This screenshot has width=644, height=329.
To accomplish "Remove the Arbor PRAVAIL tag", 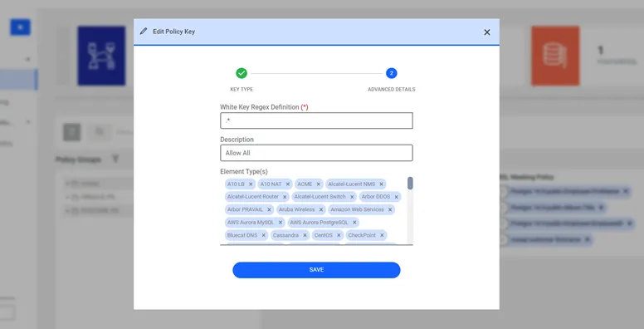I will (x=269, y=209).
